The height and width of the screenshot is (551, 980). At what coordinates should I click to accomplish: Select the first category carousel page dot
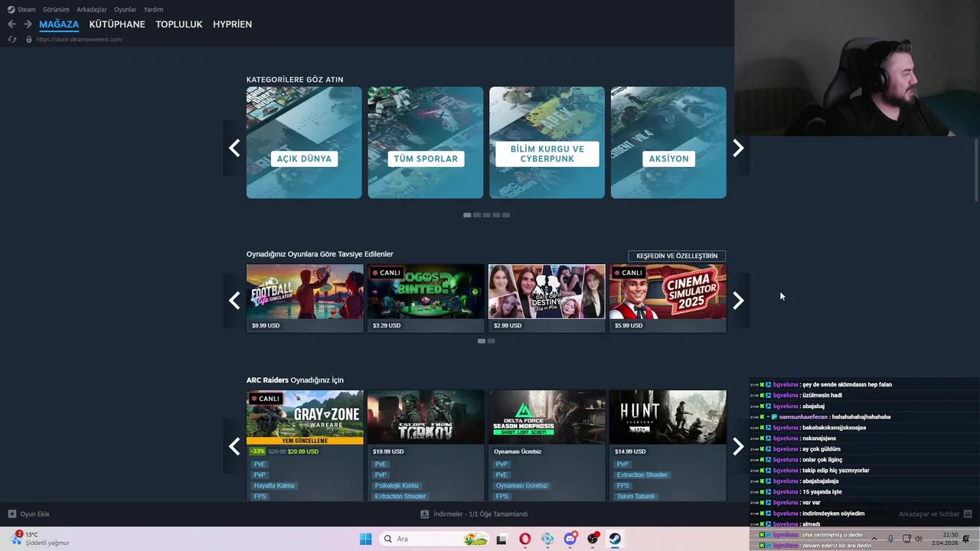467,215
